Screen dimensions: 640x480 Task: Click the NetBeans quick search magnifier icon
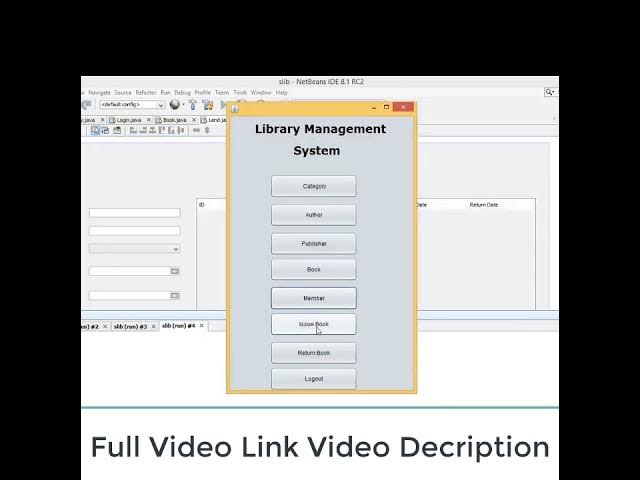(x=550, y=92)
